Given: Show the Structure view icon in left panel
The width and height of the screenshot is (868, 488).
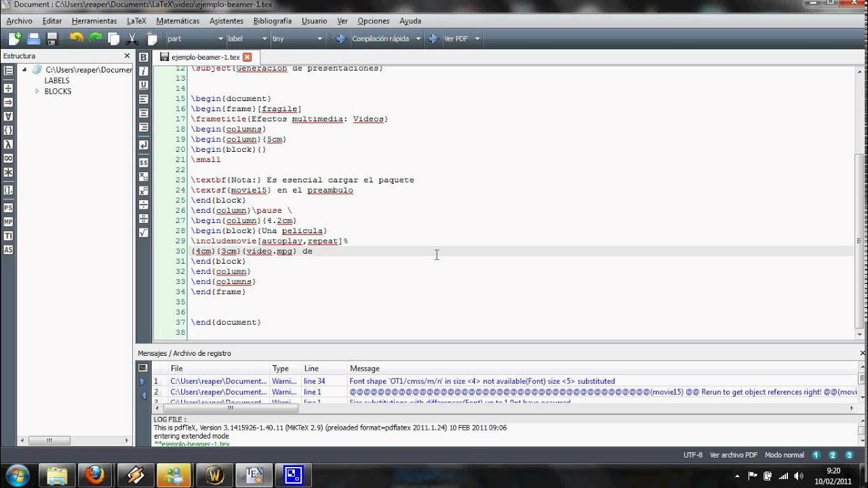Looking at the screenshot, I should point(8,70).
